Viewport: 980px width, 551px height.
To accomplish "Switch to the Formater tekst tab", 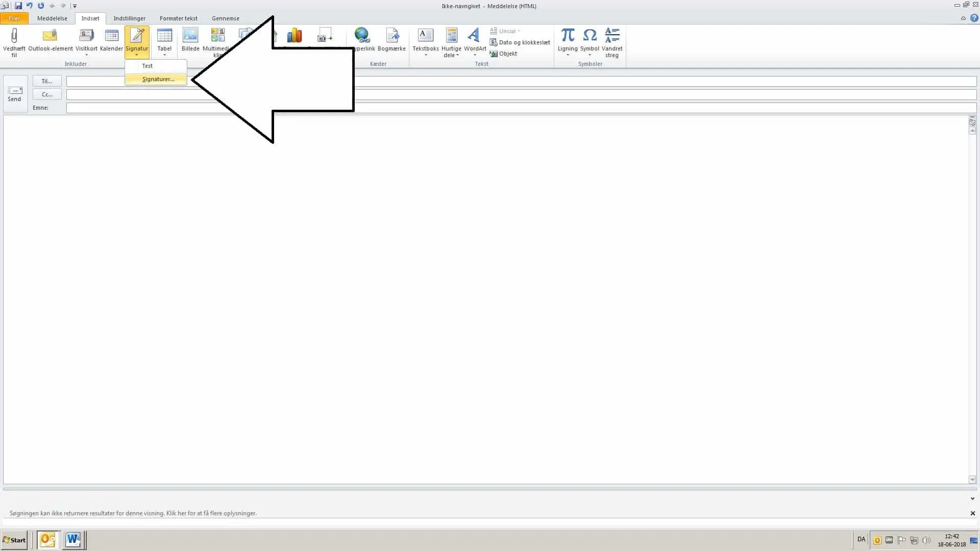I will [x=178, y=18].
